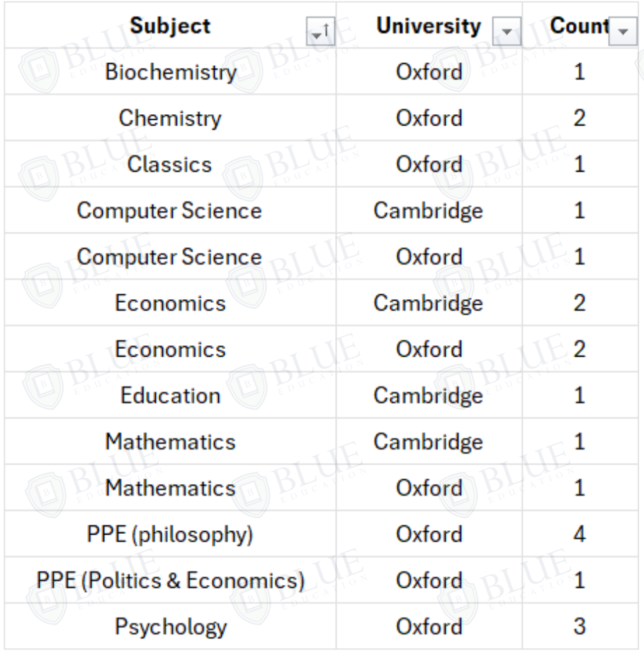
Task: Select the count 4 cell for PPE (philosophy)
Action: tap(579, 535)
